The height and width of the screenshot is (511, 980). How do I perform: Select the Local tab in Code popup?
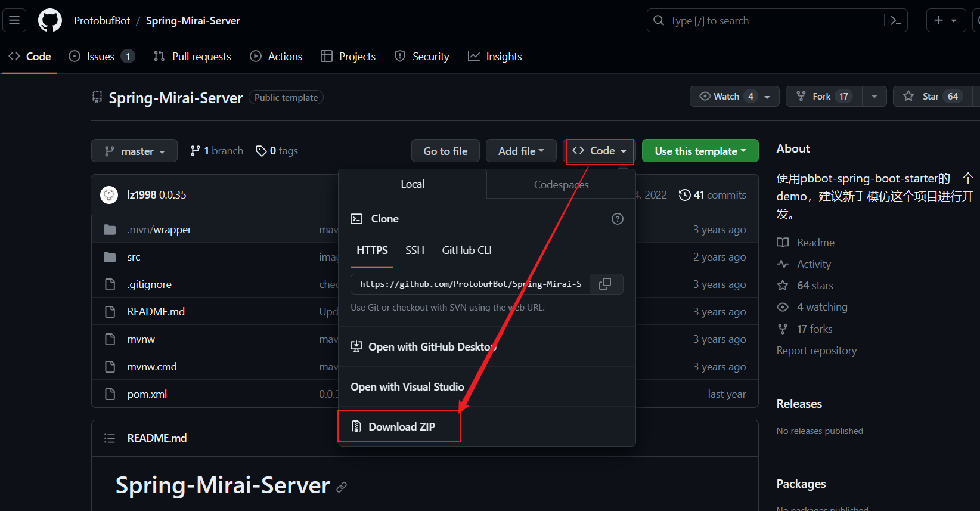[413, 184]
